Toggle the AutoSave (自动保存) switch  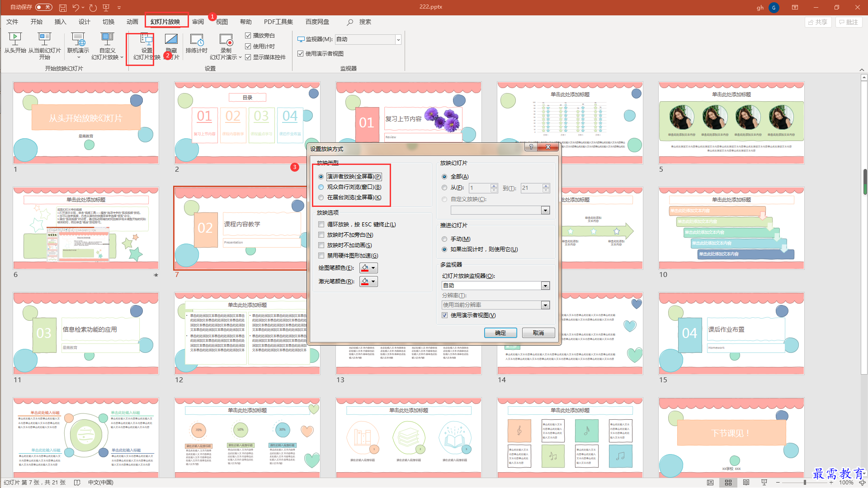[44, 7]
